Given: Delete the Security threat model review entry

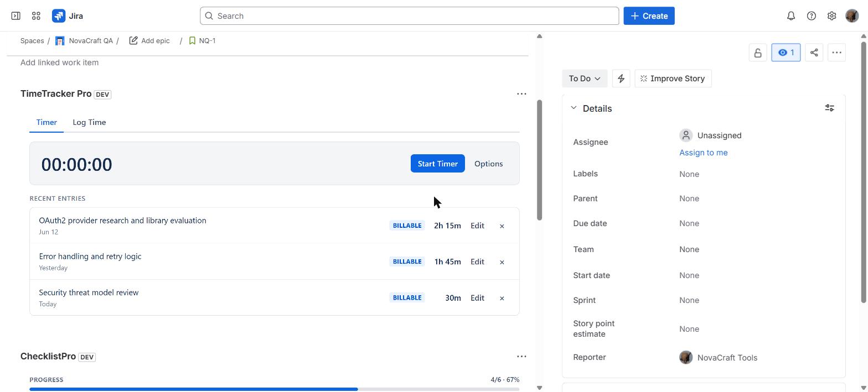Looking at the screenshot, I should coord(502,298).
